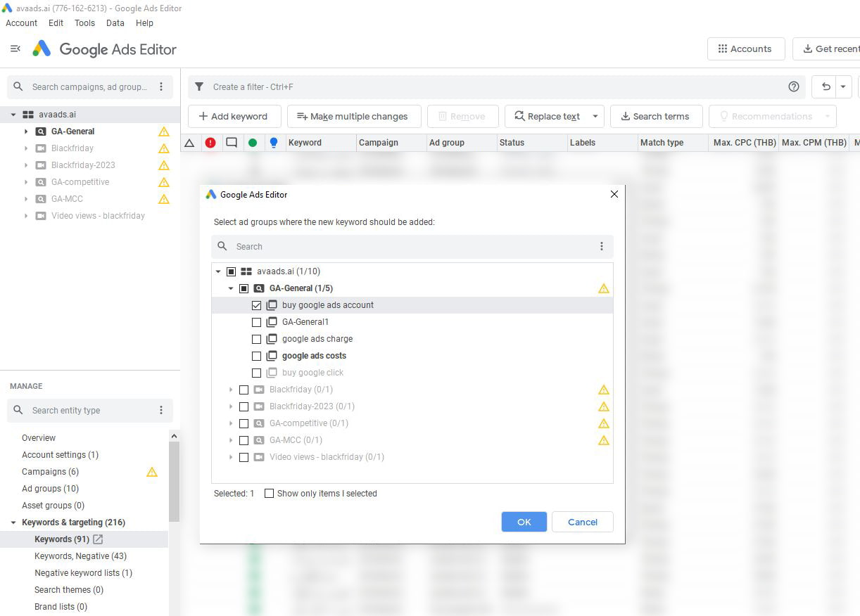Collapse the avaads.ai account in sidebar
Screen dimensions: 860x616
click(x=13, y=115)
